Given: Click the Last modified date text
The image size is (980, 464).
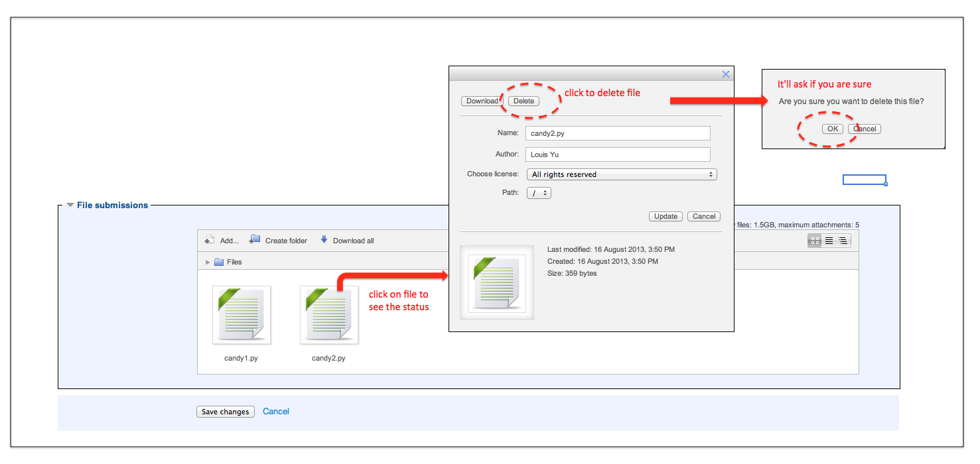Looking at the screenshot, I should coord(611,249).
